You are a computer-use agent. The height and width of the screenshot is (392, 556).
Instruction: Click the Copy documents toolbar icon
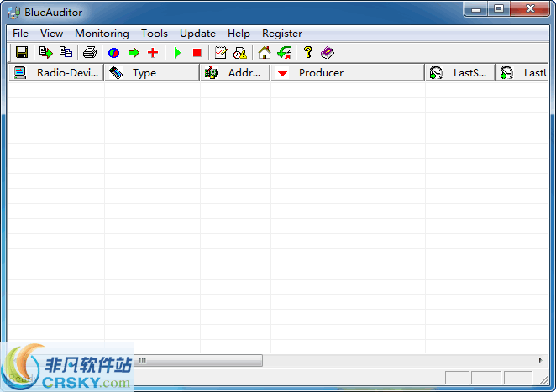click(x=66, y=52)
